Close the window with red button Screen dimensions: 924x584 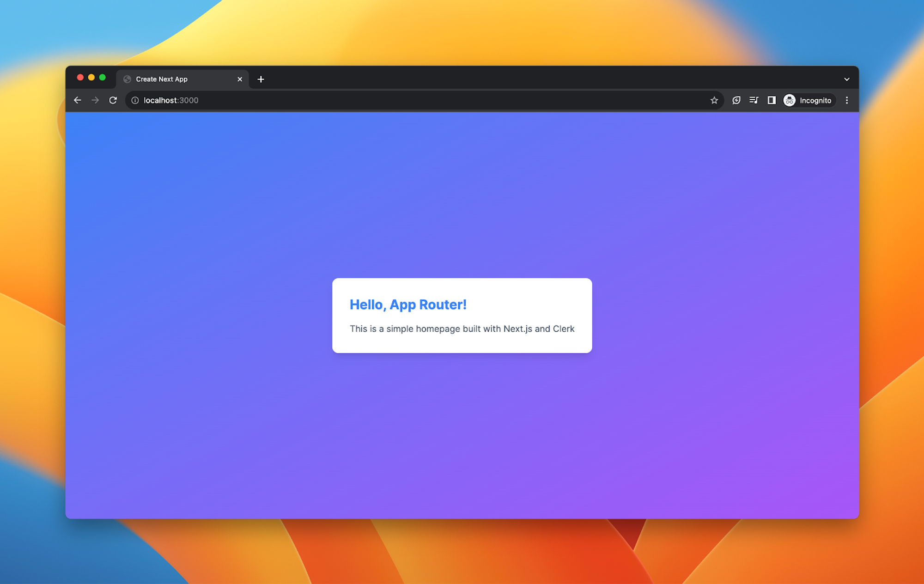(80, 78)
